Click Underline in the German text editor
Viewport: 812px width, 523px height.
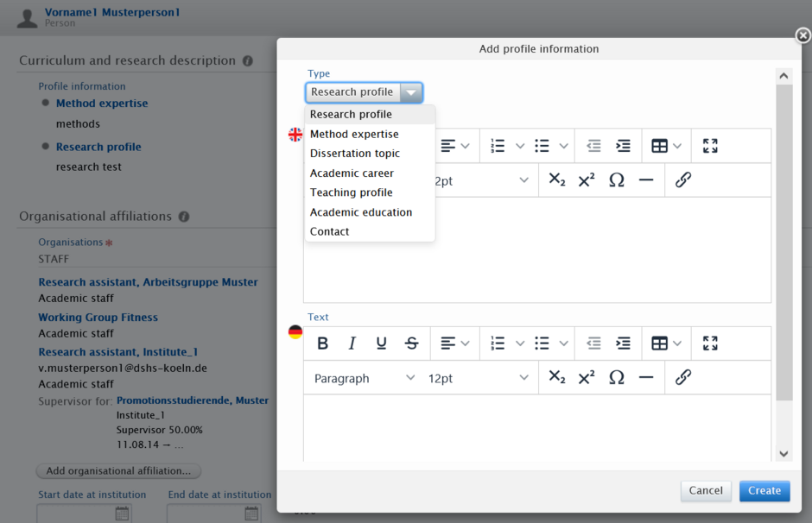[x=382, y=343]
